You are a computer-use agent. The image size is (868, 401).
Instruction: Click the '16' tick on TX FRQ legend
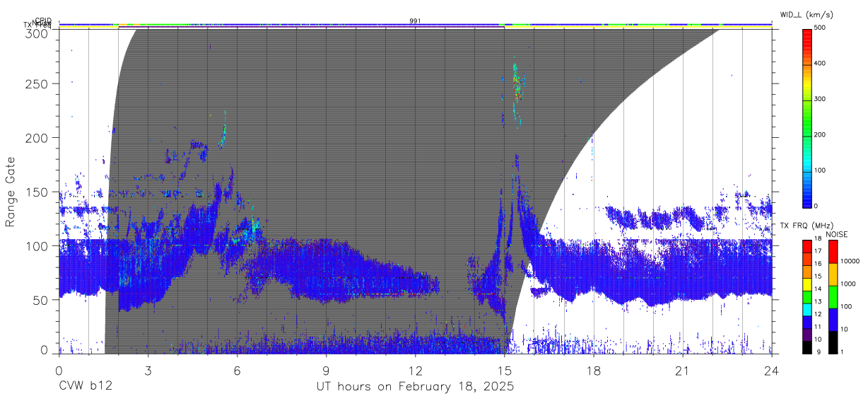coord(819,264)
